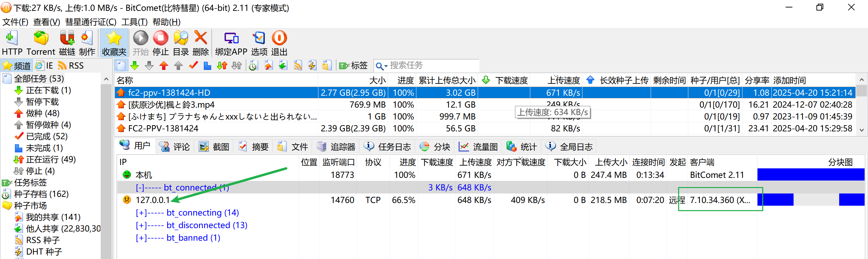Toggle the favorites (收藏夹) panel button
This screenshot has height=259, width=868.
click(x=114, y=43)
